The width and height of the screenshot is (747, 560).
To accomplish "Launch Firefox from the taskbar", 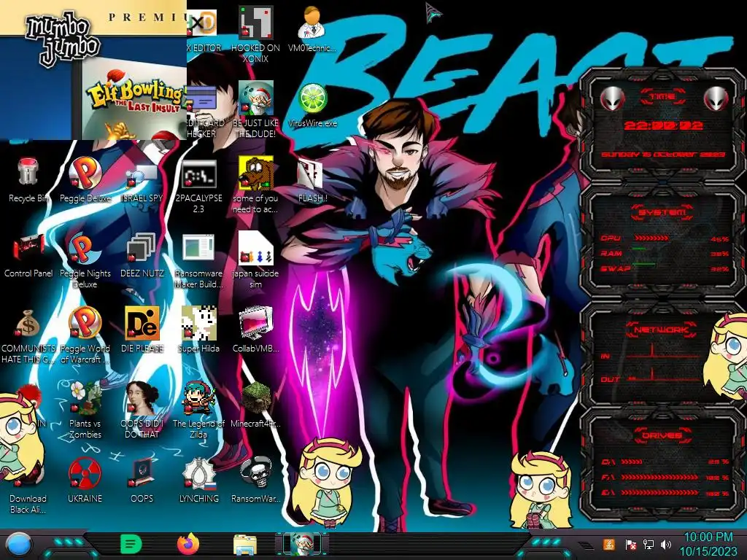I will point(188,544).
